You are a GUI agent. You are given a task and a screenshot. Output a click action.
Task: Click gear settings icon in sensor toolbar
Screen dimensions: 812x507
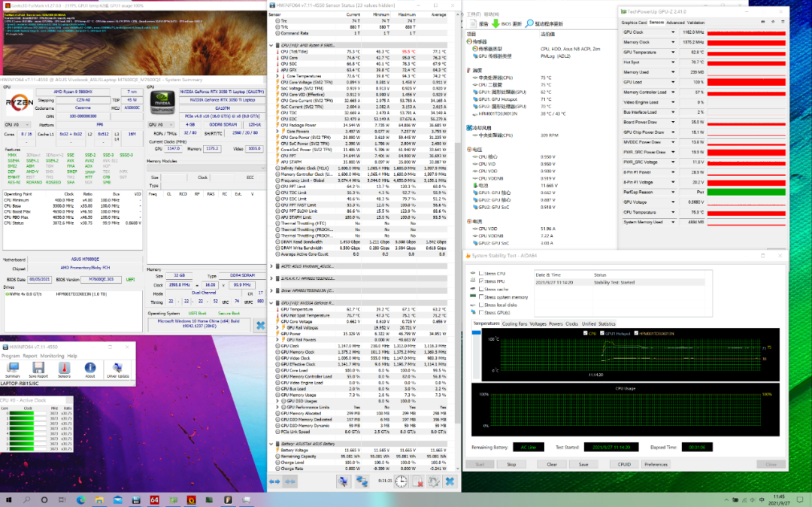[434, 481]
